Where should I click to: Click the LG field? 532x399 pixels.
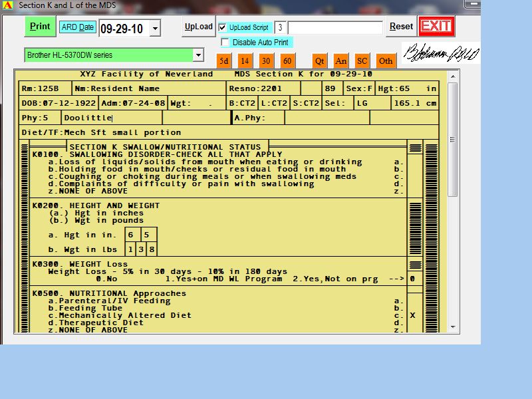click(x=372, y=103)
